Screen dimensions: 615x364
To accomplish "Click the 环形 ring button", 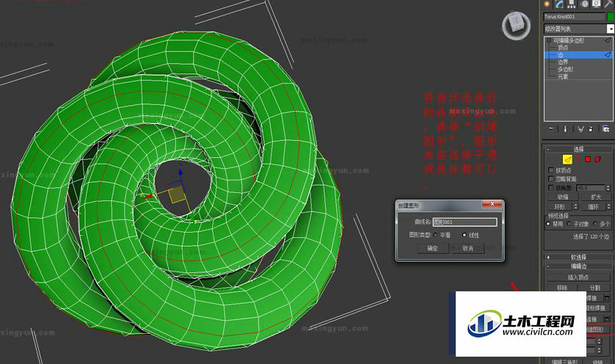I will (x=560, y=207).
